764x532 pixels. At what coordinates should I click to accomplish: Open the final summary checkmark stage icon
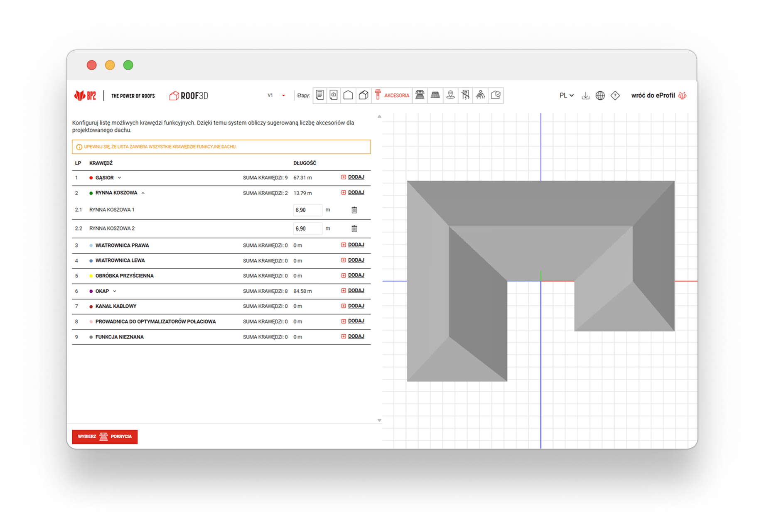[496, 95]
